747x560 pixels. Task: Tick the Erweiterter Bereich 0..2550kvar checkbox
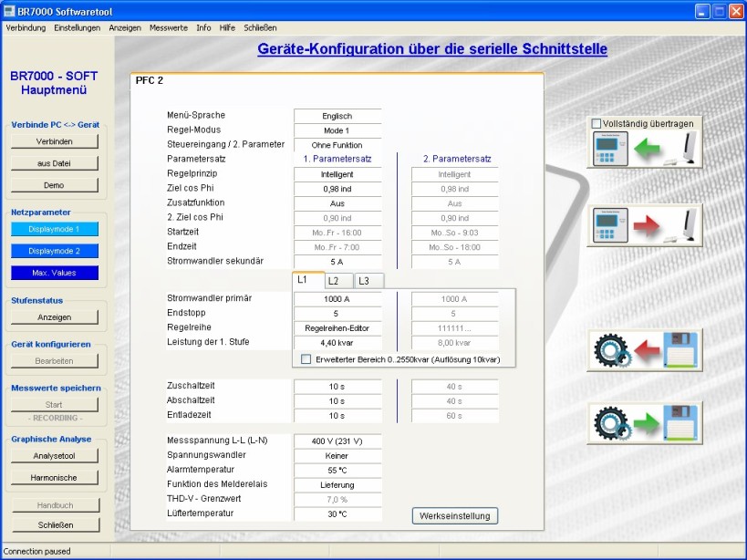(x=306, y=359)
